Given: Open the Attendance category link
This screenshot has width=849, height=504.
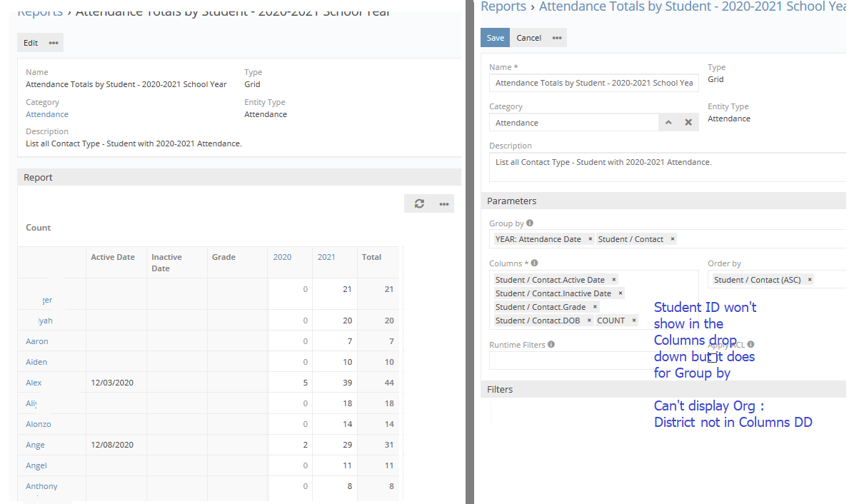Looking at the screenshot, I should click(47, 114).
